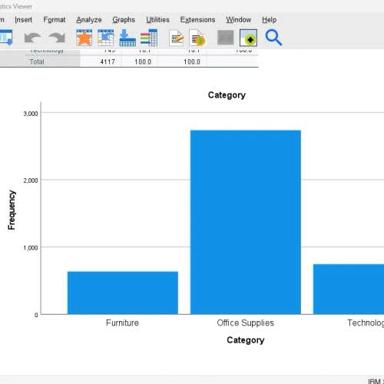Click the Go to Data orange star icon
Screen dimensions: 384x384
[84, 38]
